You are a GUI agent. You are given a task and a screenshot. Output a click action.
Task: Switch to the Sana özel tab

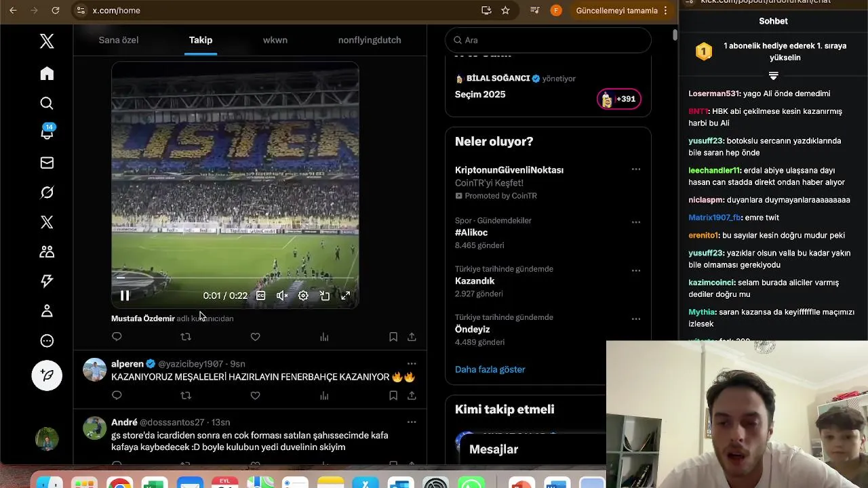point(119,40)
